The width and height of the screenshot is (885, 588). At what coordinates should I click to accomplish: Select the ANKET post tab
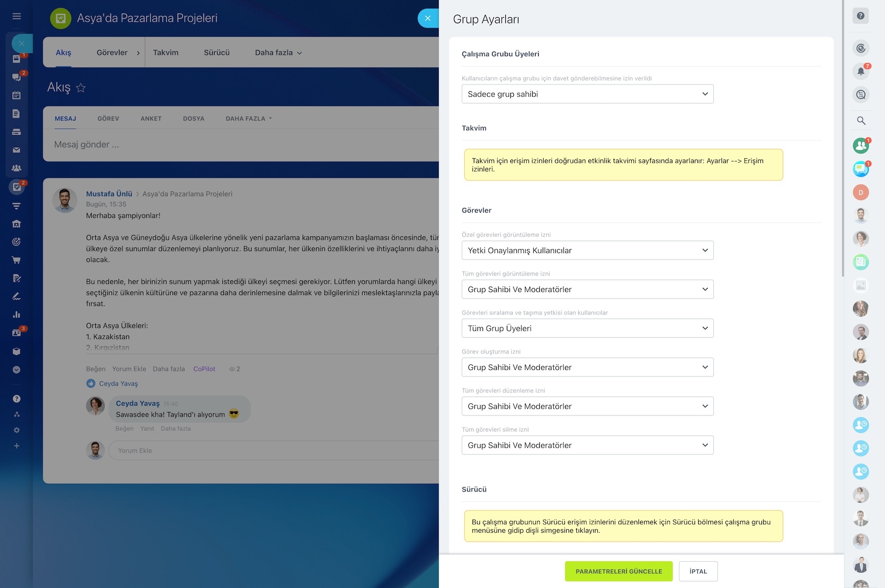pos(151,118)
